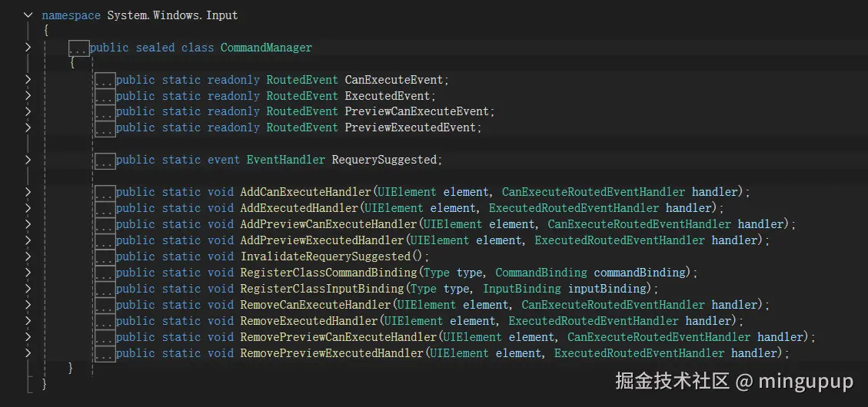868x407 pixels.
Task: Open collapsed ellipsis box on PreviewExecutedEvent line
Action: pos(105,128)
